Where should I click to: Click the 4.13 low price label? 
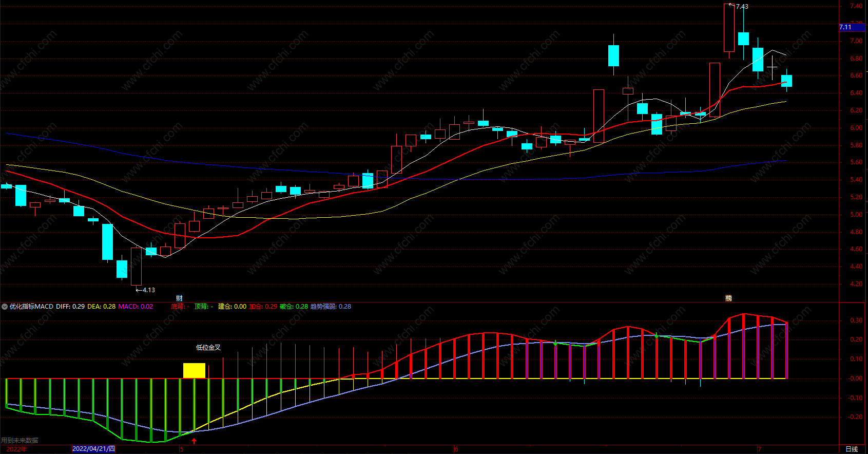148,290
